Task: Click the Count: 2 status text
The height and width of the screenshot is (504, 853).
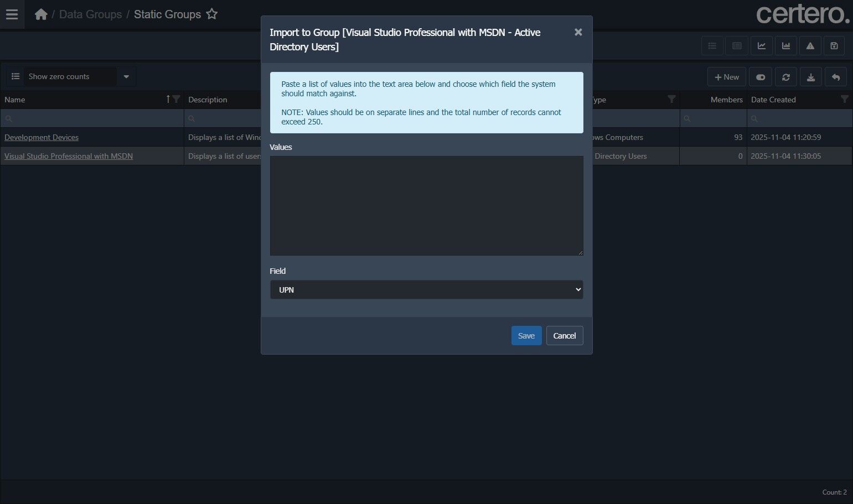Action: (834, 492)
